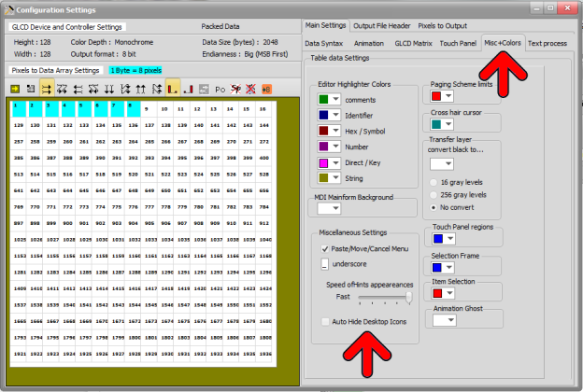Click the 'Po' toolbar icon

coord(220,90)
